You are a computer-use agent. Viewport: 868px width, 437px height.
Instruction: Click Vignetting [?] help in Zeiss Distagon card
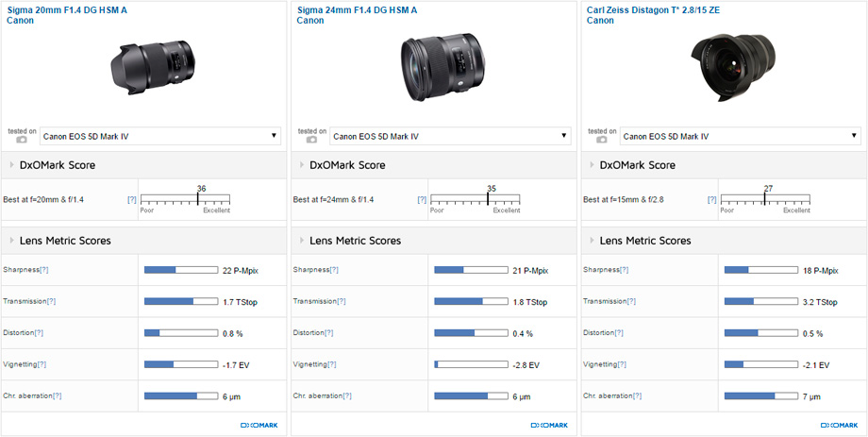pyautogui.click(x=622, y=364)
